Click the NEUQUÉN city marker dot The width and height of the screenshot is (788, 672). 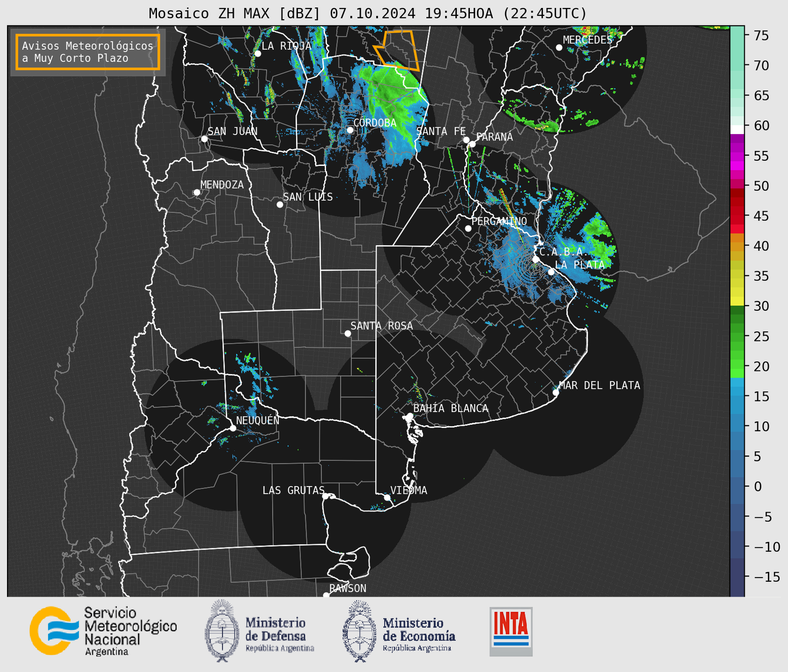coord(233,428)
